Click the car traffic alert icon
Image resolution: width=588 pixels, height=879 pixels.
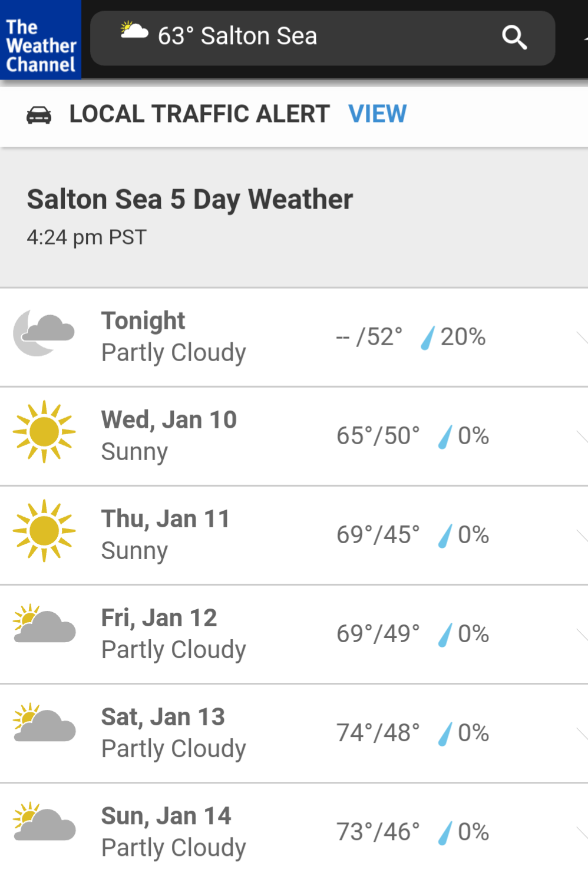[x=39, y=115]
